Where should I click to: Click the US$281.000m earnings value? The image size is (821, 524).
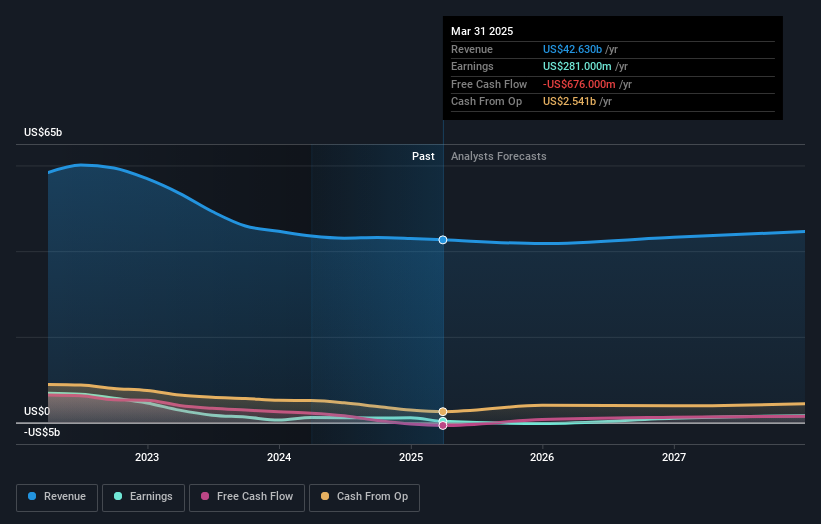tap(577, 66)
